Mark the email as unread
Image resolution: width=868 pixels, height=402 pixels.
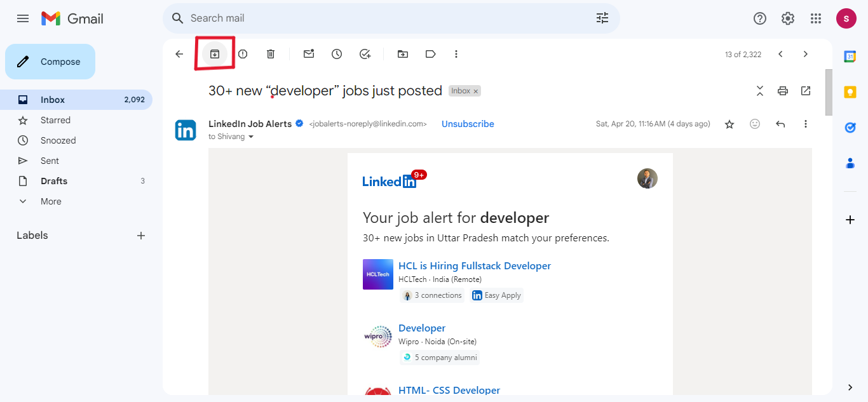tap(309, 54)
